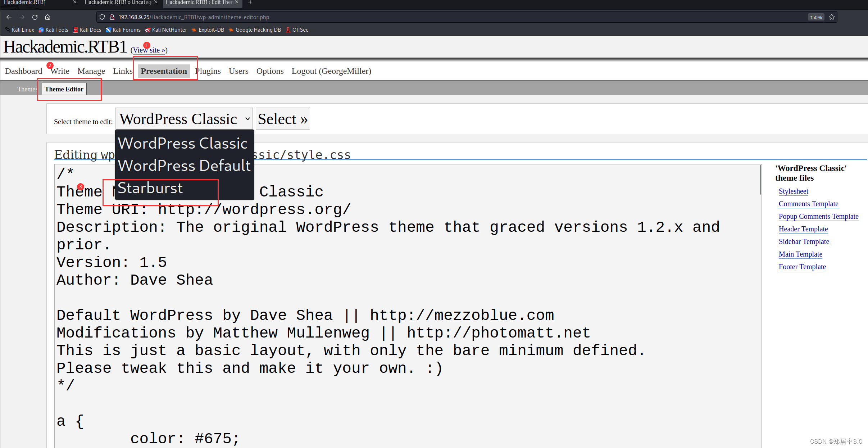This screenshot has height=448, width=868.
Task: Click the Header Template in theme files
Action: [803, 228]
